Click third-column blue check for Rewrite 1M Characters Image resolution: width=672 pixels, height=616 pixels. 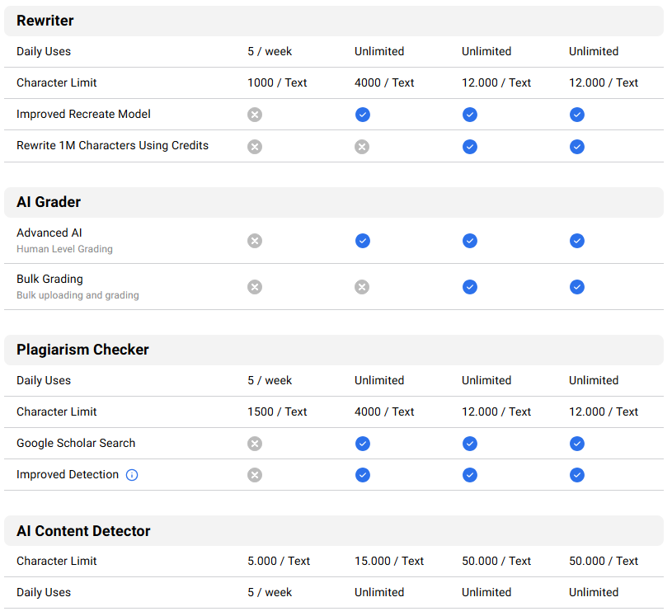pyautogui.click(x=470, y=147)
